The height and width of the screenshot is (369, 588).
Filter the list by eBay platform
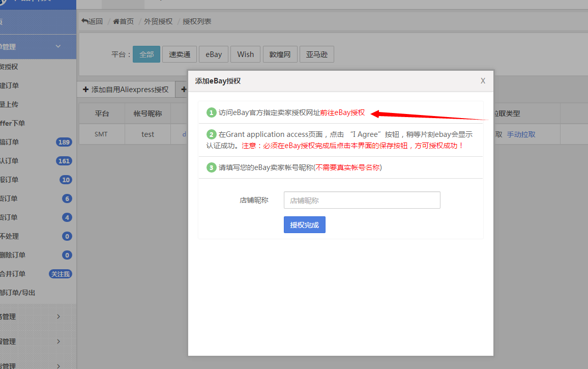click(214, 54)
